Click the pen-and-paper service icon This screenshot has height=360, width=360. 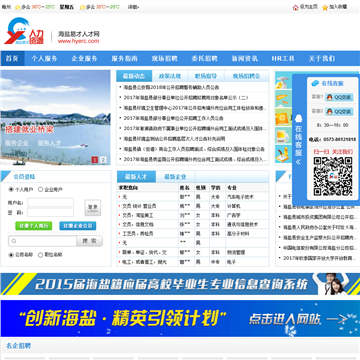(x=283, y=154)
